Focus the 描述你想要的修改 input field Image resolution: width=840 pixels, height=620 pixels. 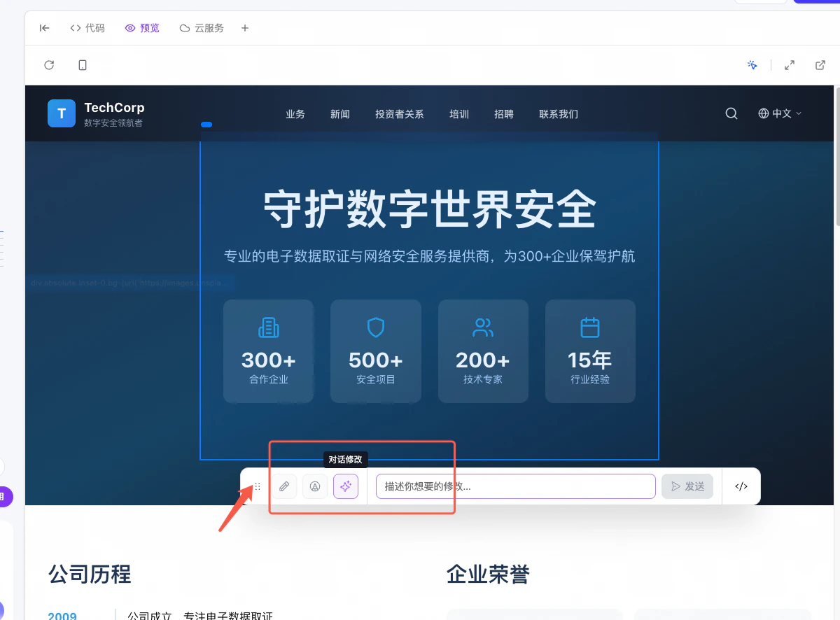pos(516,486)
